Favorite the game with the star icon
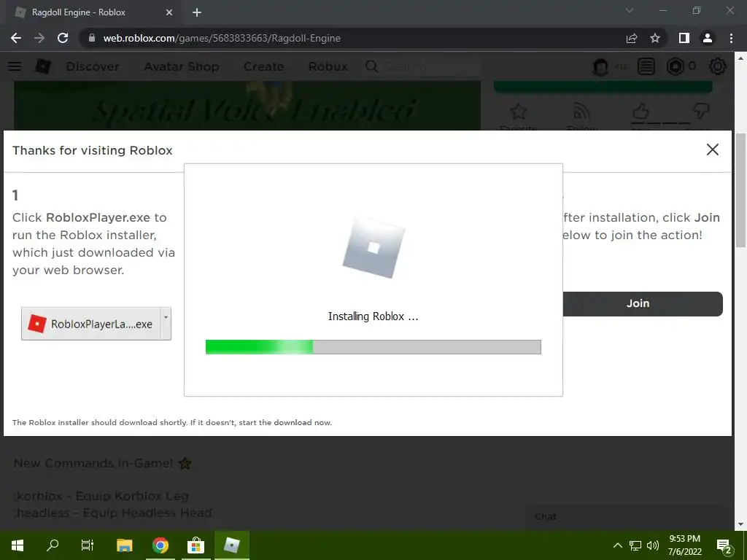This screenshot has height=560, width=747. click(519, 112)
